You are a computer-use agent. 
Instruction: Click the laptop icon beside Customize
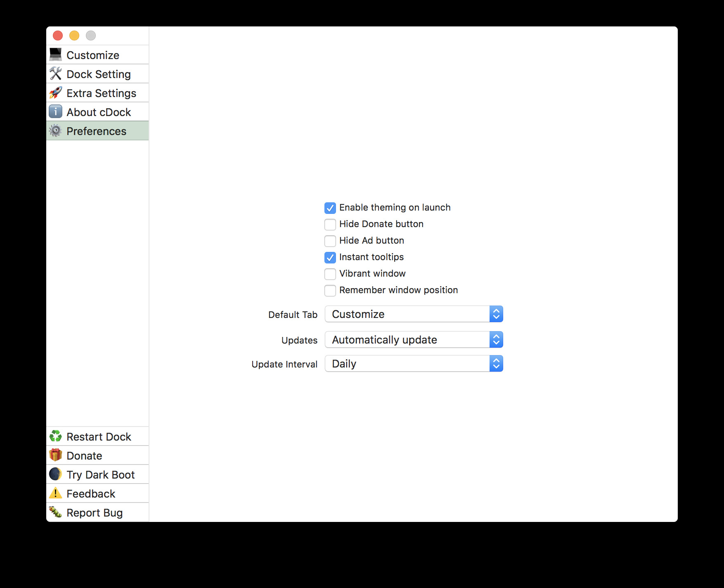click(x=55, y=55)
